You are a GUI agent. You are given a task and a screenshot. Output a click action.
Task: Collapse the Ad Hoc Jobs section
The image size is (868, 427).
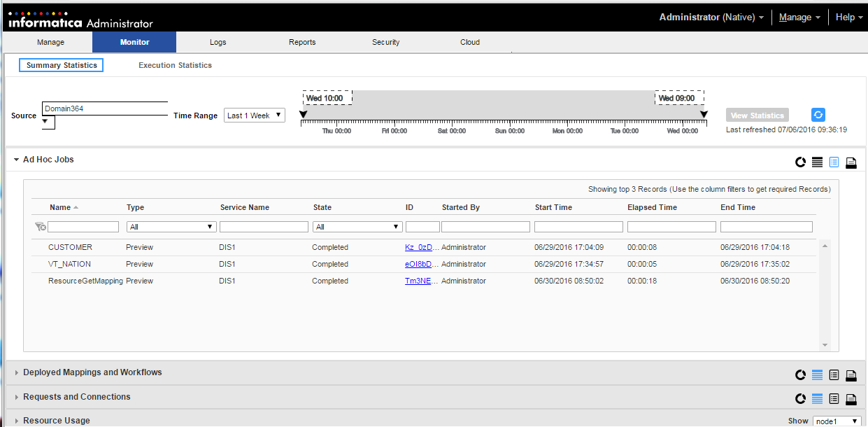coord(16,160)
